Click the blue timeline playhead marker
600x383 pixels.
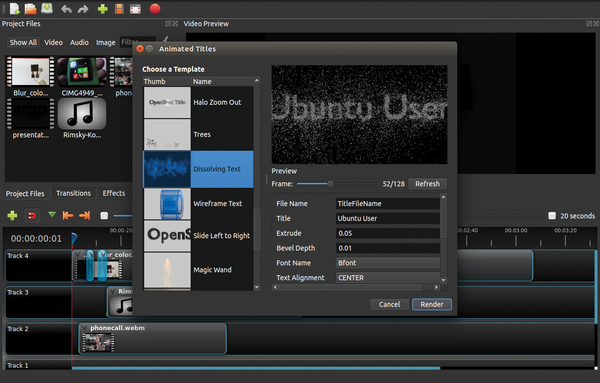coord(74,238)
